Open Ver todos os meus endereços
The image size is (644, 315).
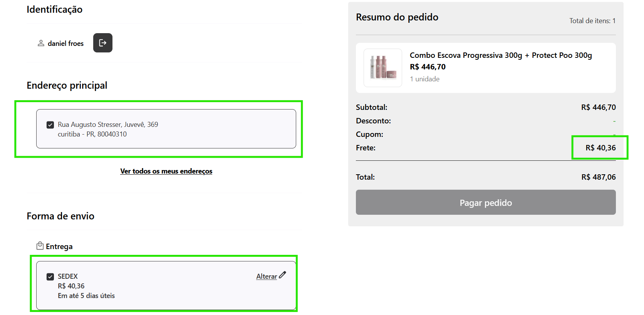pos(166,171)
